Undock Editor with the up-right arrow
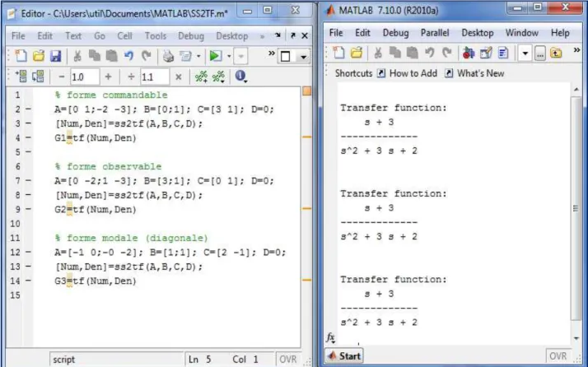The image size is (588, 367). pos(293,35)
